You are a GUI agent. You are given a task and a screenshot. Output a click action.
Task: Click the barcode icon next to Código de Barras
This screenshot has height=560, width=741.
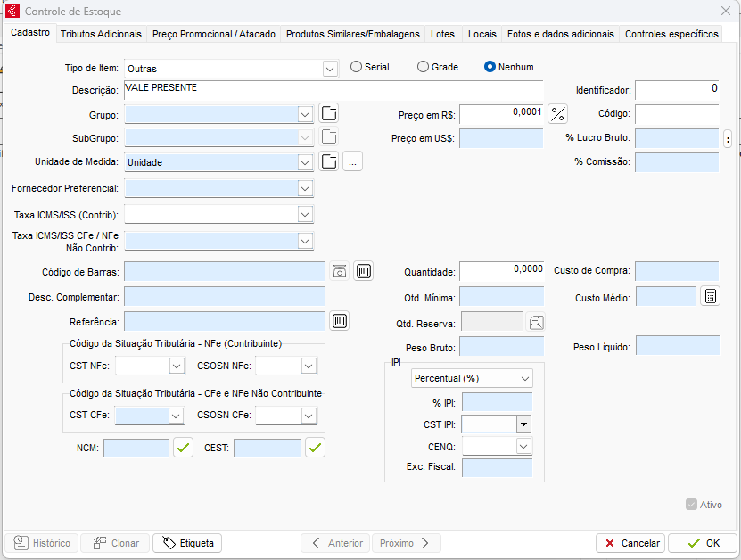pos(363,272)
